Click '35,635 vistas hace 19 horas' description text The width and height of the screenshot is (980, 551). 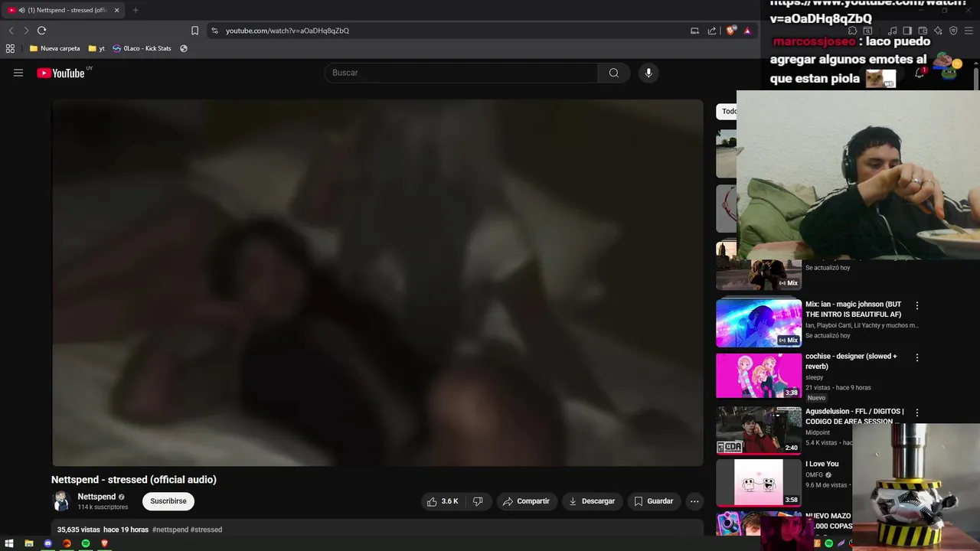tap(103, 530)
